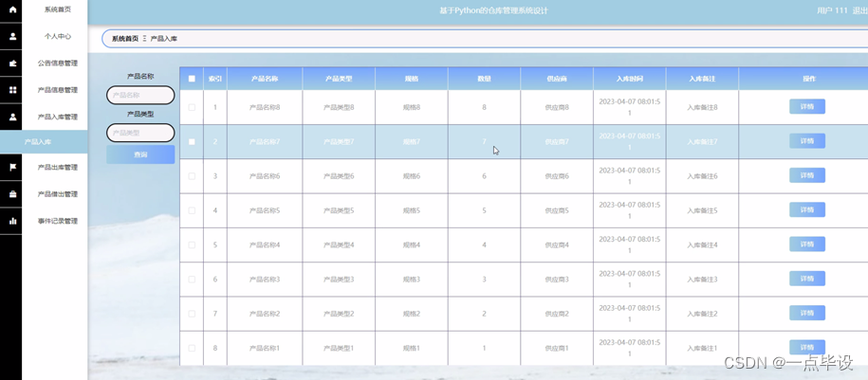The height and width of the screenshot is (380, 868).
Task: Click the 入库备注 column header
Action: pos(703,79)
